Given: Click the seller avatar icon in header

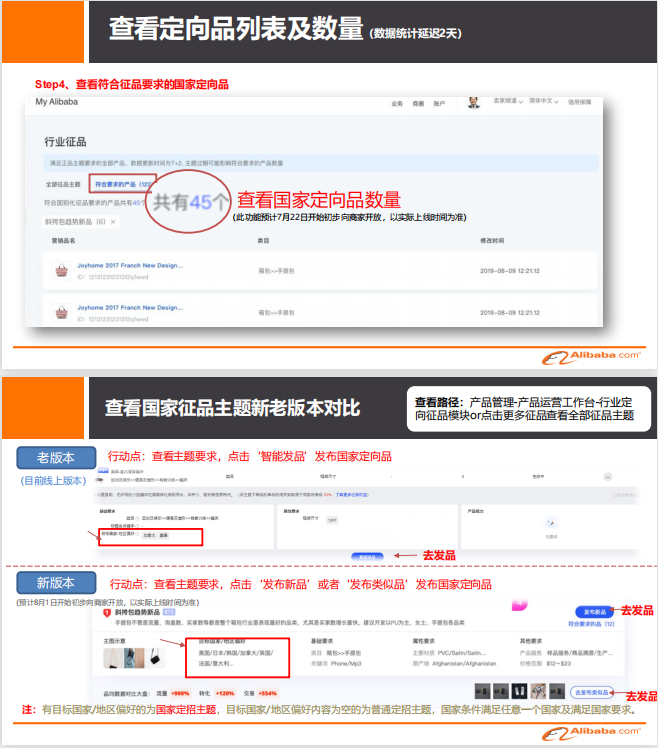Looking at the screenshot, I should coord(474,102).
